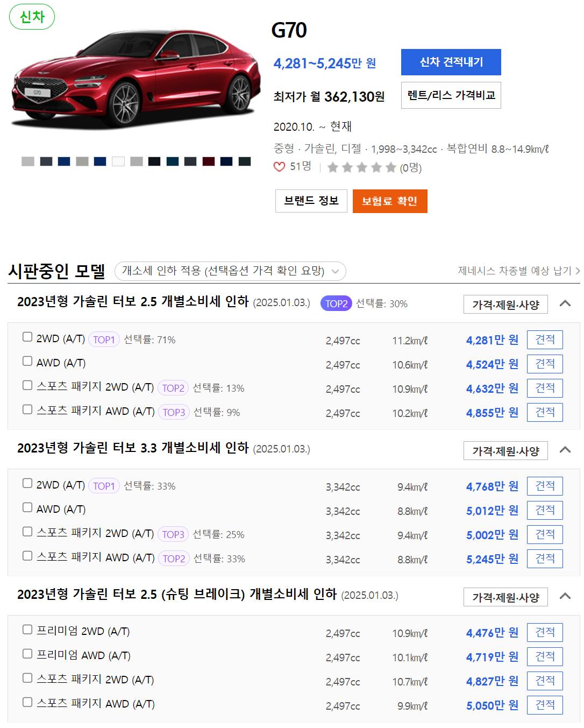Tick checkbox for 스포츠 패키지 AWD 5,245만 원

[x=27, y=556]
